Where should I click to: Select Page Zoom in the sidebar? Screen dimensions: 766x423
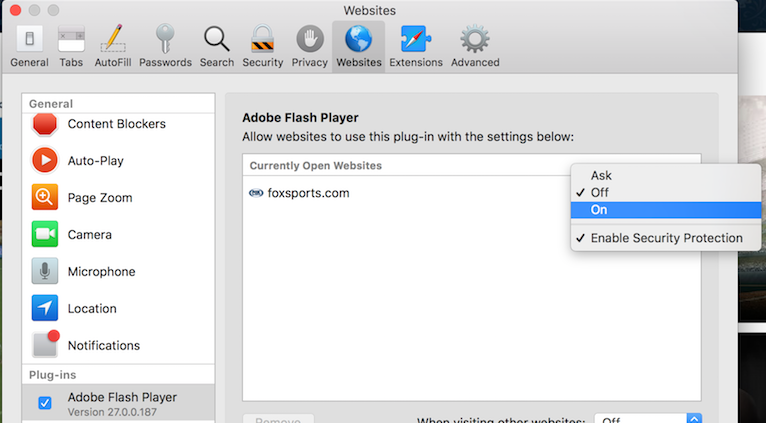(x=118, y=197)
